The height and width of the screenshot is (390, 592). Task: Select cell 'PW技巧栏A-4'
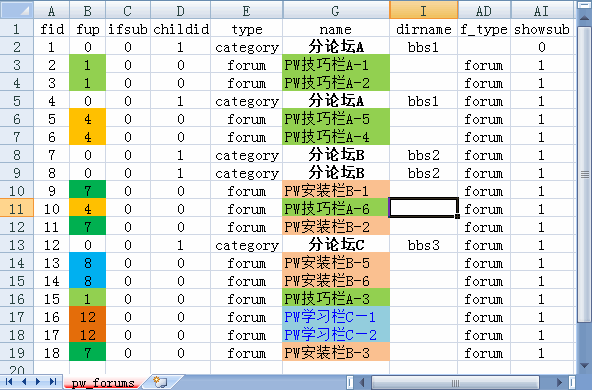click(336, 137)
